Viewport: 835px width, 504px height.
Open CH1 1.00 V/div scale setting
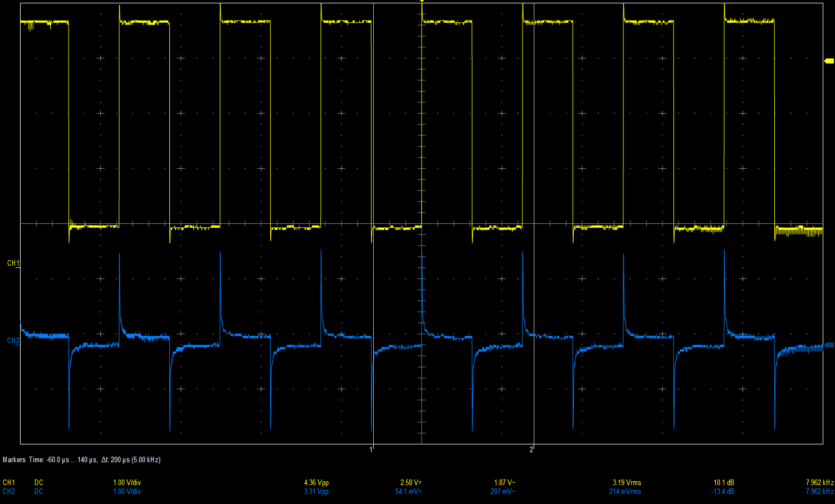point(126,483)
